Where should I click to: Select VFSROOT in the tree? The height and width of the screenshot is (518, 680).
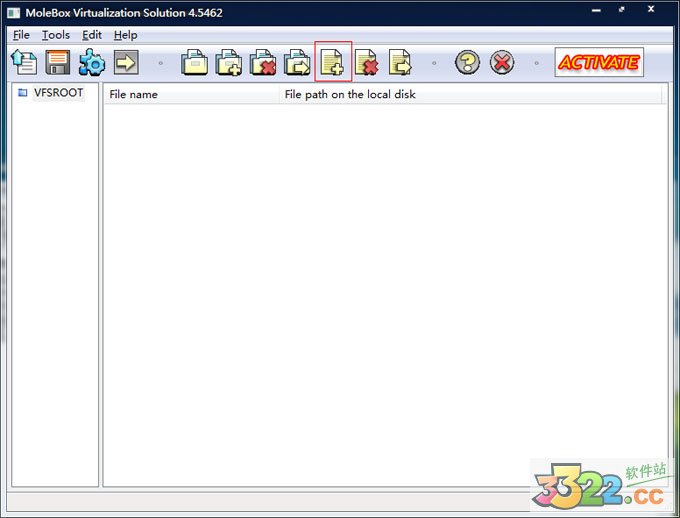click(x=59, y=93)
